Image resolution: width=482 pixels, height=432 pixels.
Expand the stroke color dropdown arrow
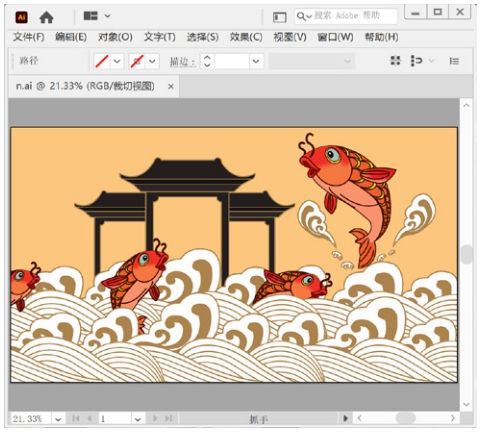pos(152,61)
